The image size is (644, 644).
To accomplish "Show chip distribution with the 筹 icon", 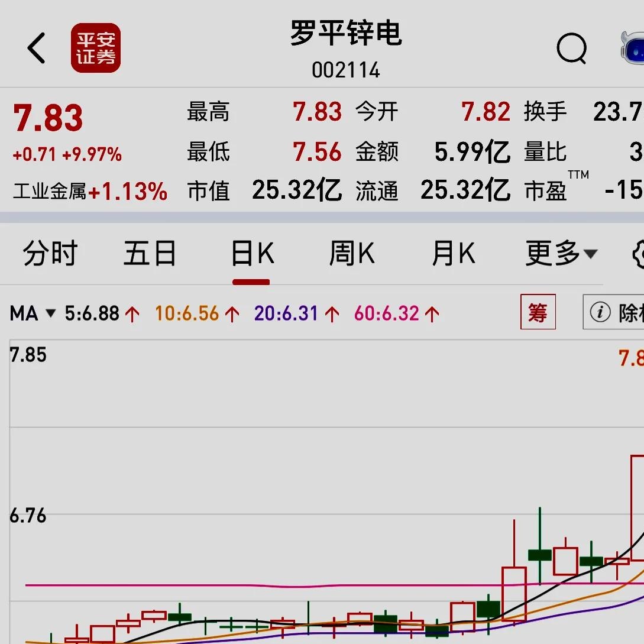I will click(x=538, y=313).
